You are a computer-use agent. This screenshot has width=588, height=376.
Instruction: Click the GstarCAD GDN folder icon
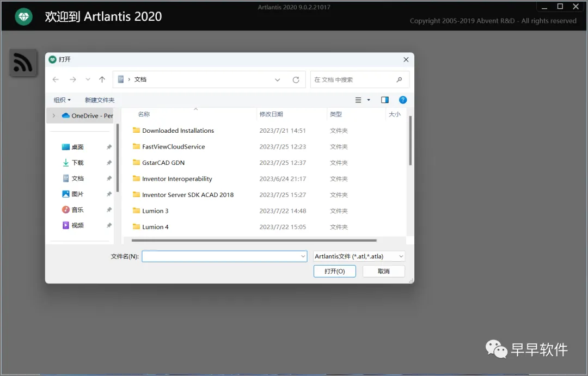137,162
